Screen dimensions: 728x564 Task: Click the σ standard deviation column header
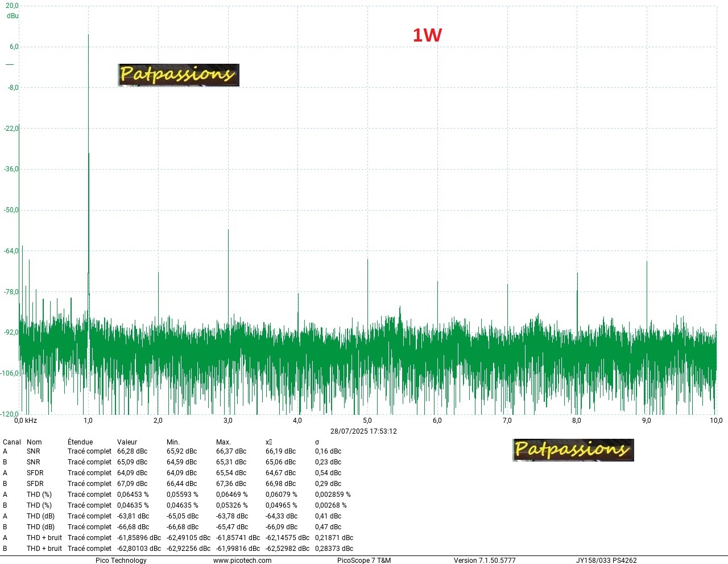pyautogui.click(x=317, y=442)
